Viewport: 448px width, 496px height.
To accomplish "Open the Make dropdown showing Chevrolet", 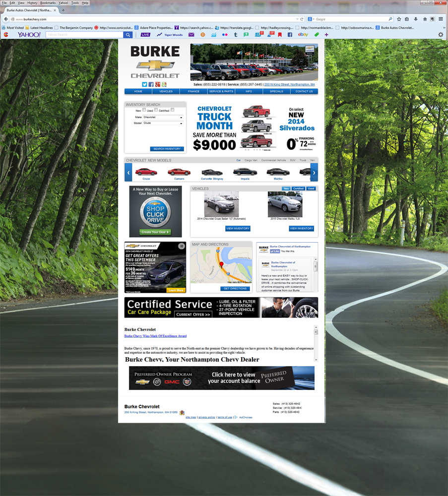I will (163, 117).
